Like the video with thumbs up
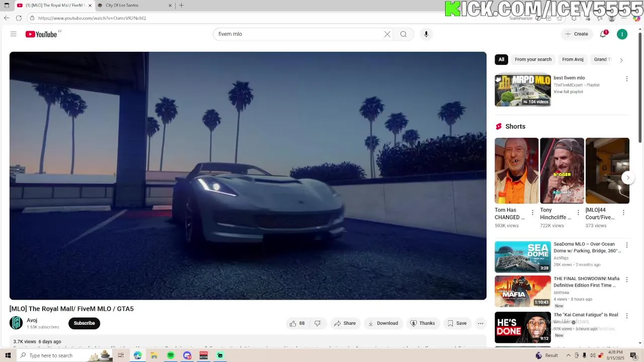The height and width of the screenshot is (362, 644). click(297, 323)
